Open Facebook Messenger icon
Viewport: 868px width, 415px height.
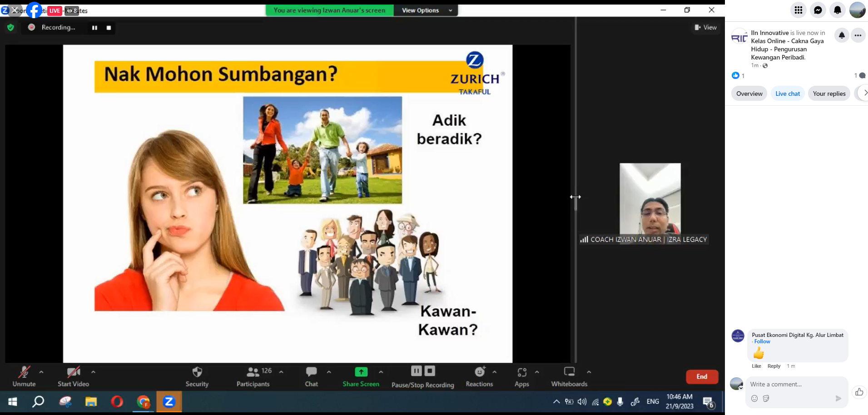818,10
